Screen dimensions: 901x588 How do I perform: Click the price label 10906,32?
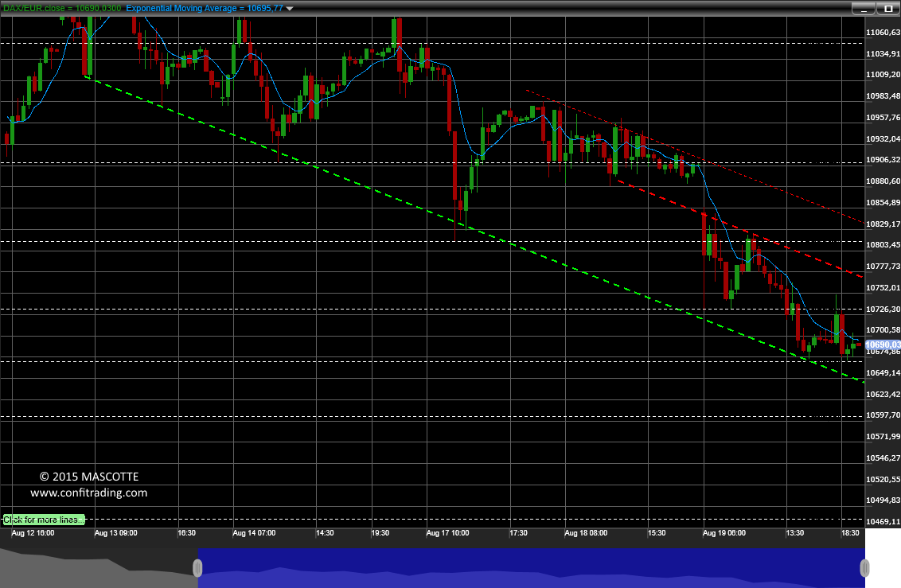(883, 160)
